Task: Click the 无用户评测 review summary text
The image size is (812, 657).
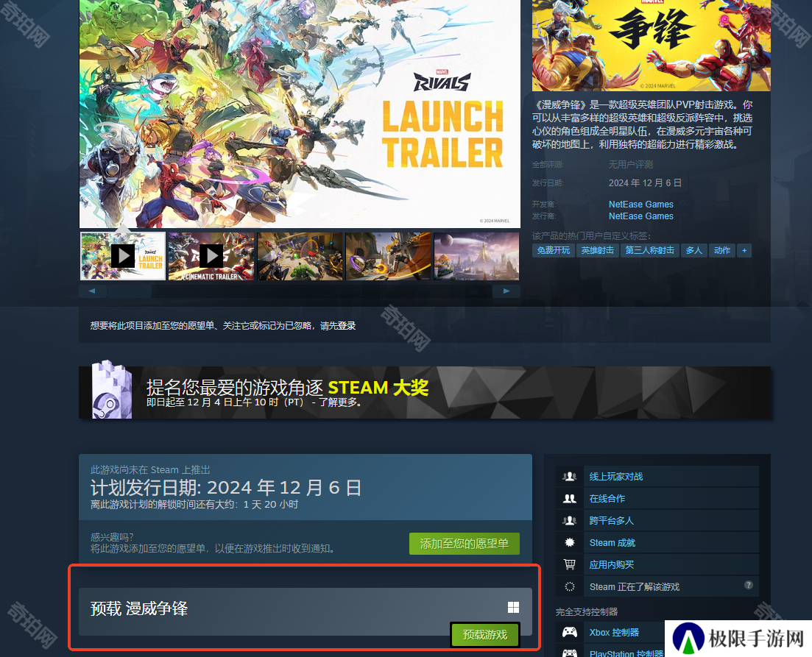Action: (631, 165)
